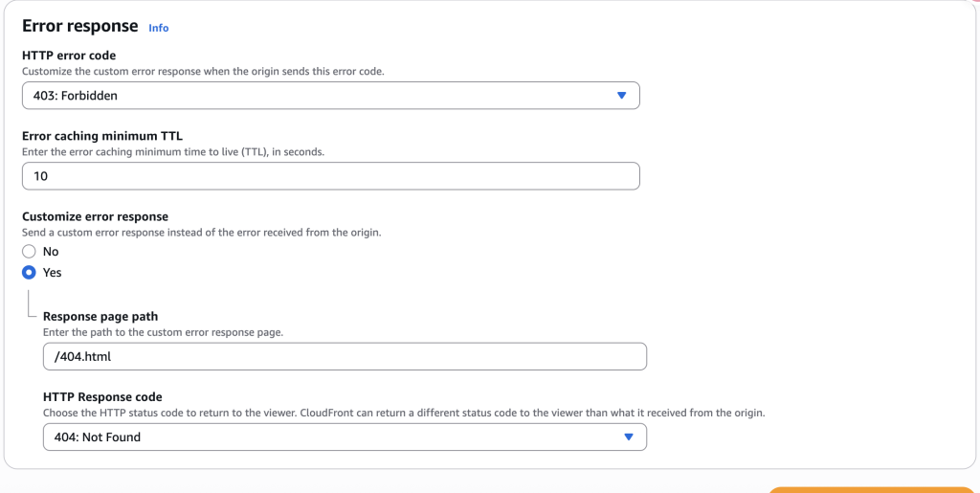
Task: Open the HTTP error code dropdown showing 403: Forbidden
Action: tap(330, 96)
